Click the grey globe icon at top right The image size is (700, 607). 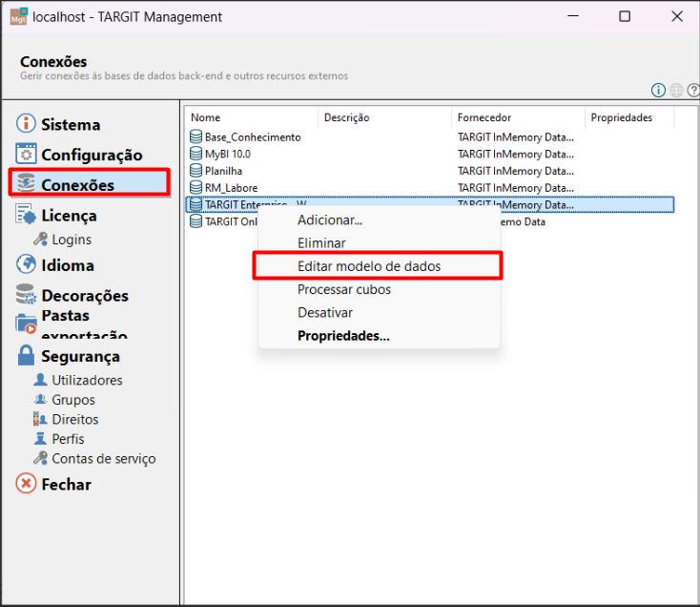pos(676,91)
